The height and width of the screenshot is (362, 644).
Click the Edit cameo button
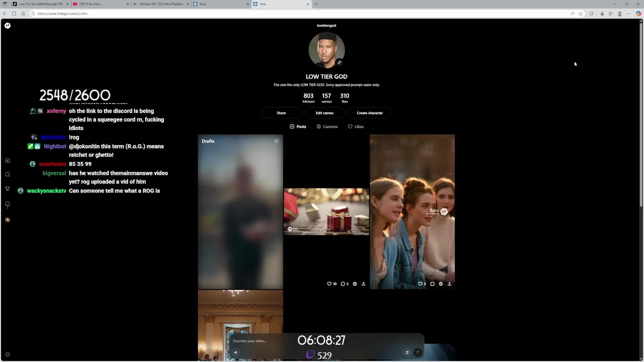tap(325, 113)
